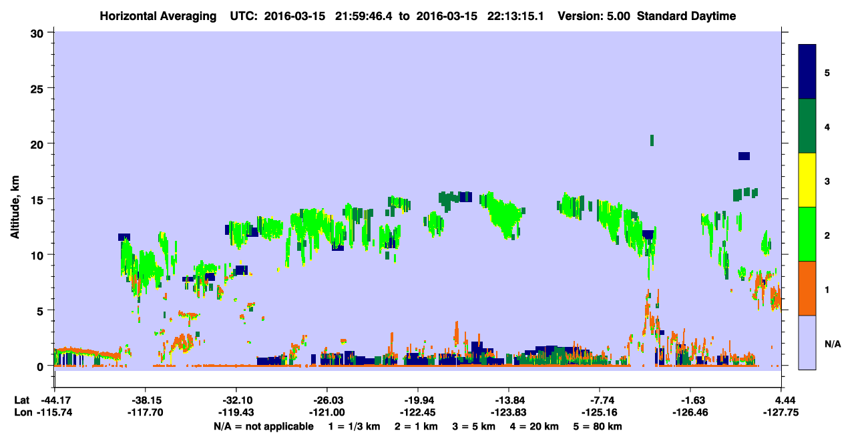Click latitude value -7.74
This screenshot has height=445, width=868.
click(x=600, y=400)
